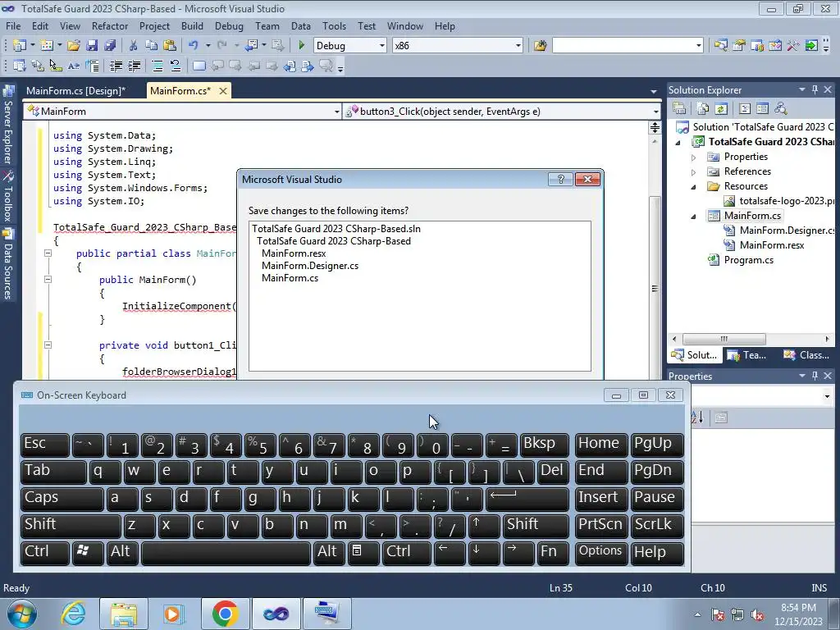Open the Tools menu
This screenshot has width=840, height=630.
pyautogui.click(x=335, y=25)
